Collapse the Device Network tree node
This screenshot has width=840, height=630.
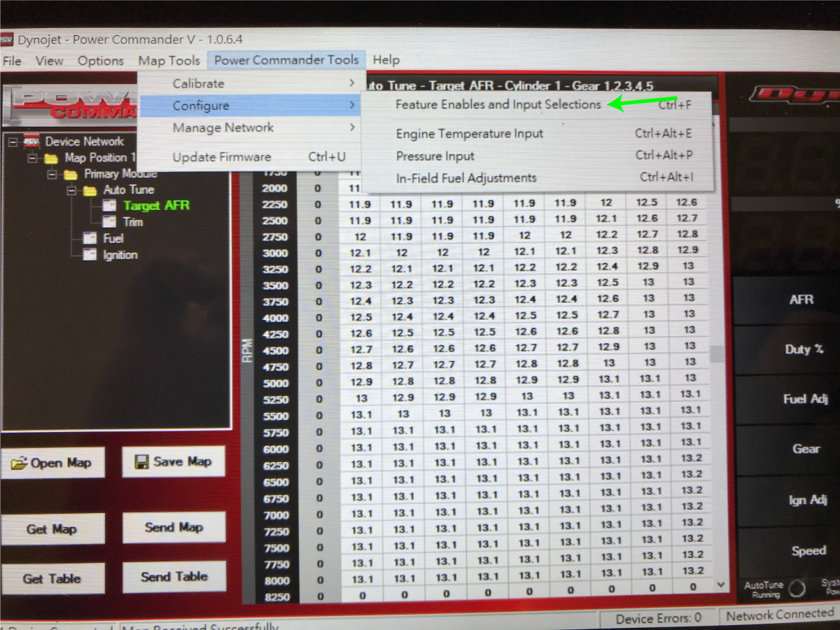tap(13, 141)
